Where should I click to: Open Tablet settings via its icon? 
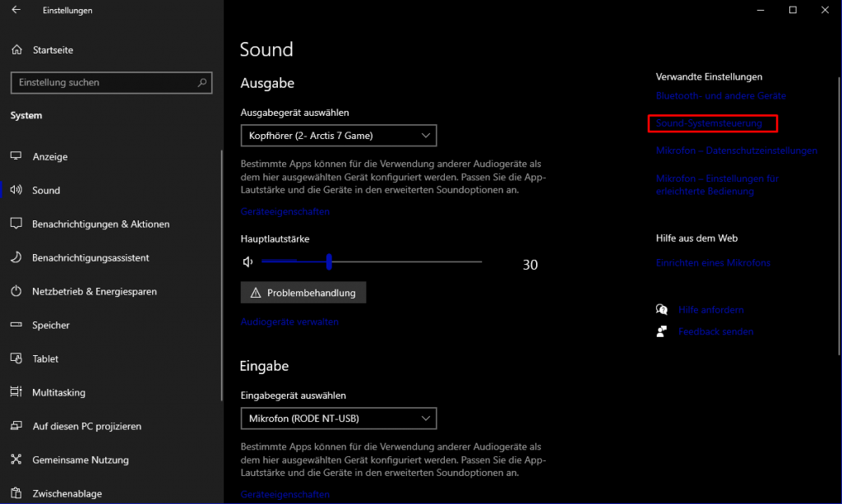click(16, 358)
